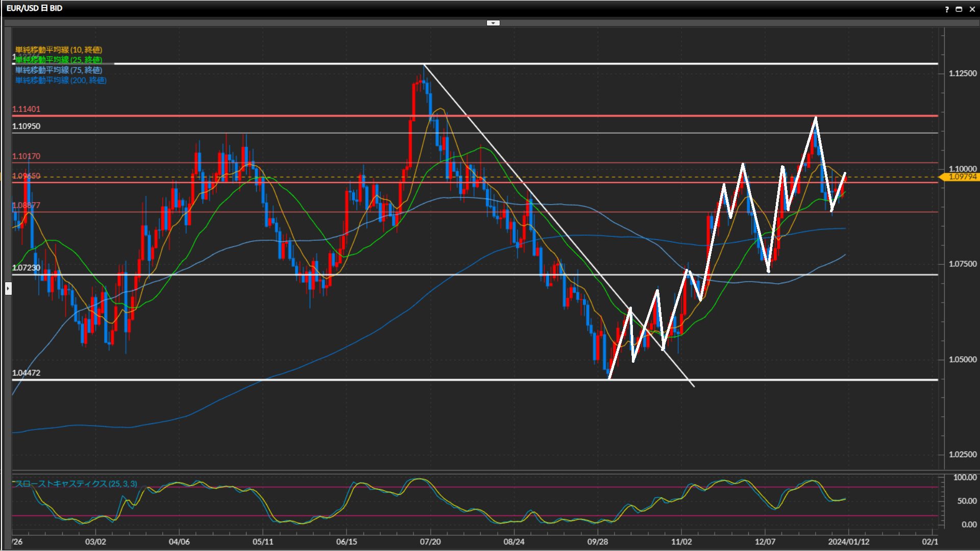Select the 1.04472 horizontal line label

tap(26, 373)
